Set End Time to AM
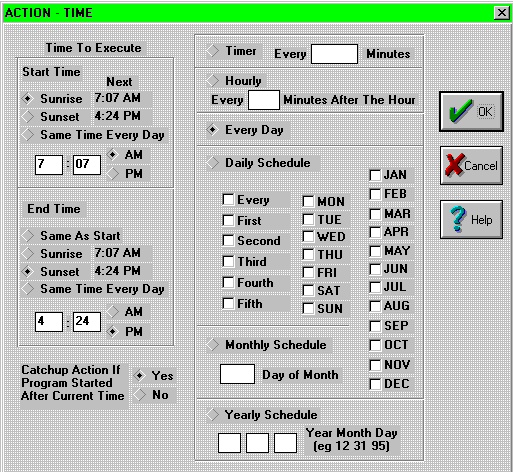Screen dimensions: 513x472 click(x=113, y=312)
